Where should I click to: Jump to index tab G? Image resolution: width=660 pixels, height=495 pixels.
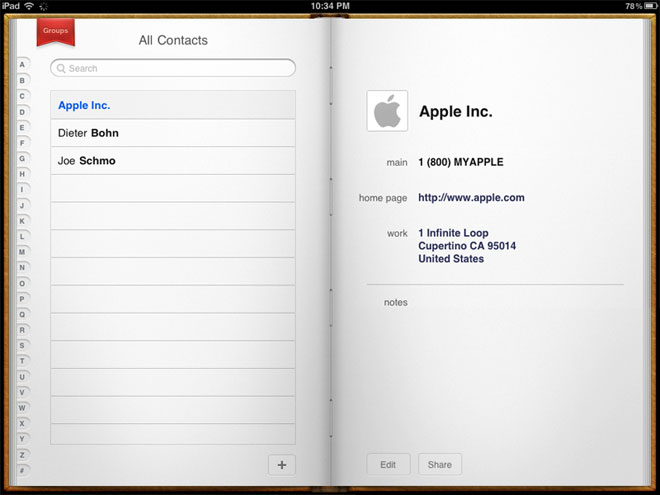point(22,159)
